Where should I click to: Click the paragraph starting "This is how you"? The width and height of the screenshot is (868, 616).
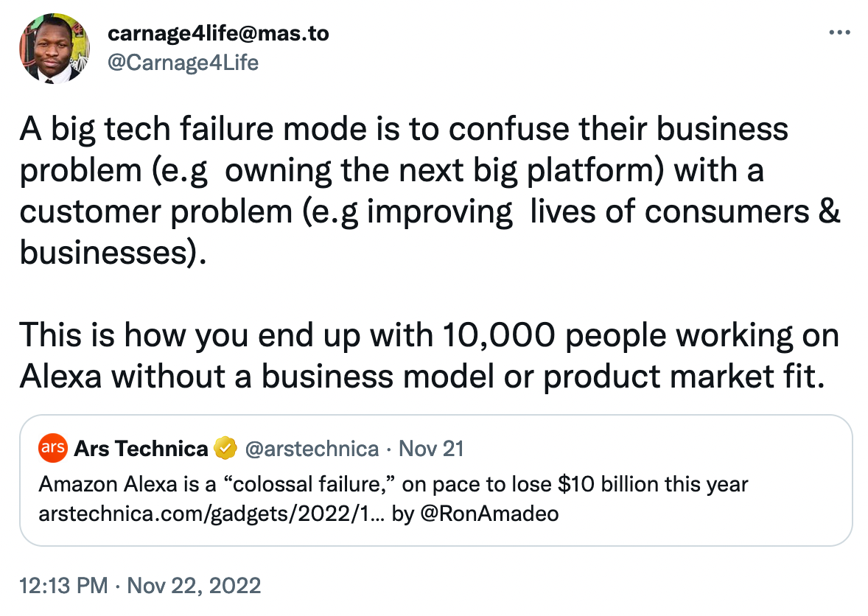tap(429, 356)
